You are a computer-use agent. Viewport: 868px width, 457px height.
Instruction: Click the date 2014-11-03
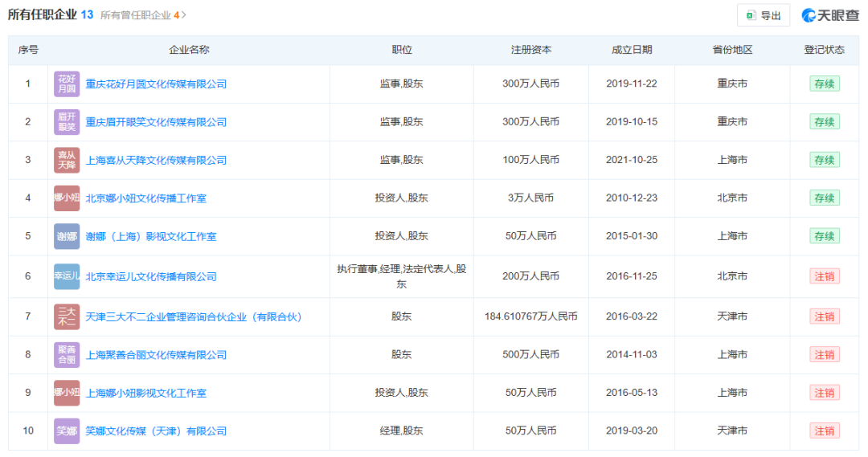pyautogui.click(x=632, y=355)
